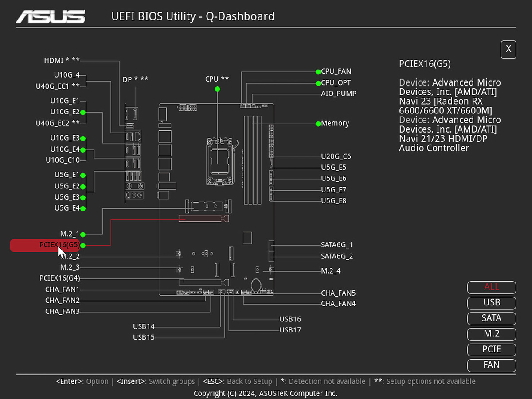Select the U40G_EC1 port label

point(58,86)
